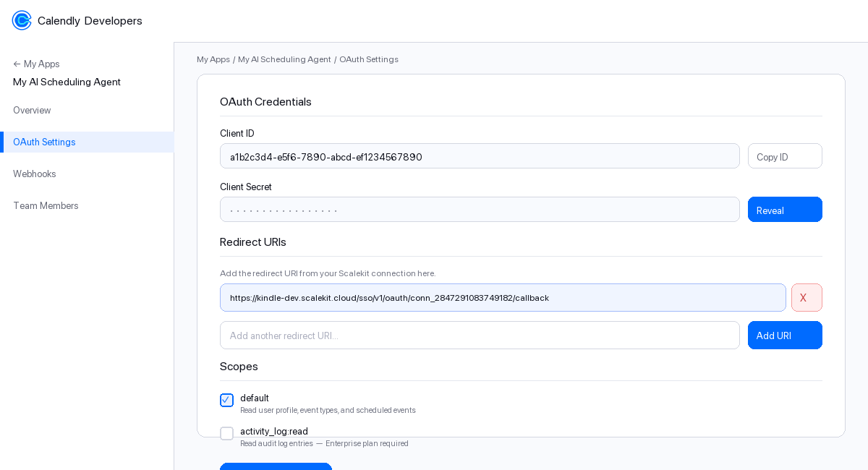Enable the default scope checkbox
Image resolution: width=868 pixels, height=470 pixels.
pyautogui.click(x=226, y=400)
